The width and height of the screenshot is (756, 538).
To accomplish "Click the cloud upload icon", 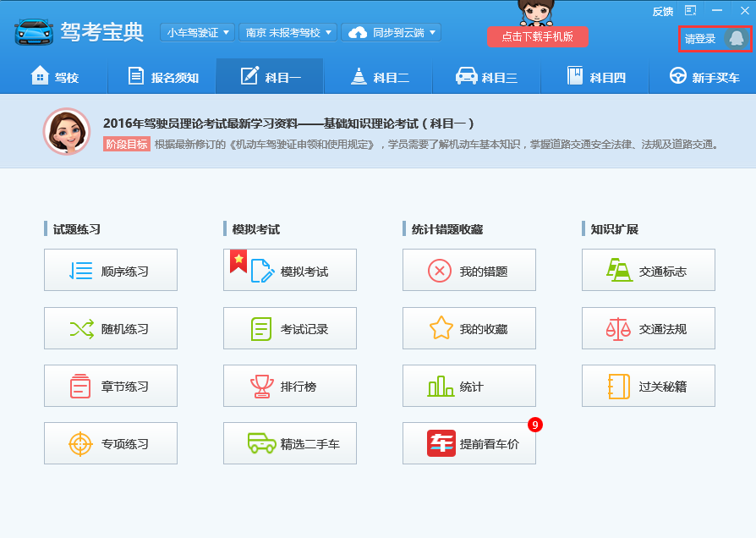I will 358,33.
